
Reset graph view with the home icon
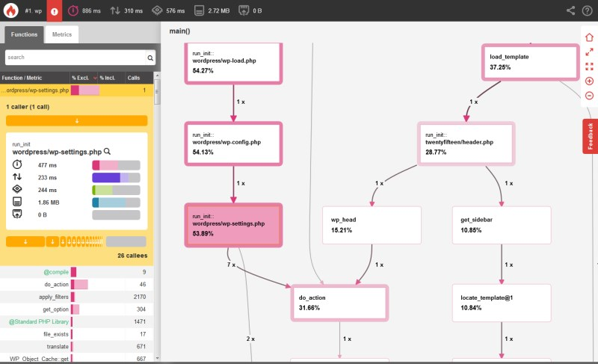[589, 37]
